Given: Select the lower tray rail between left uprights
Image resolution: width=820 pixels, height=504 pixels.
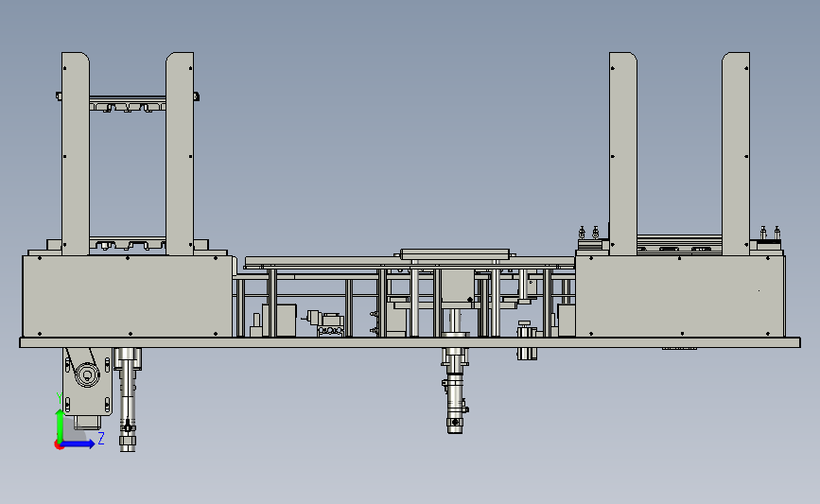Looking at the screenshot, I should point(128,244).
